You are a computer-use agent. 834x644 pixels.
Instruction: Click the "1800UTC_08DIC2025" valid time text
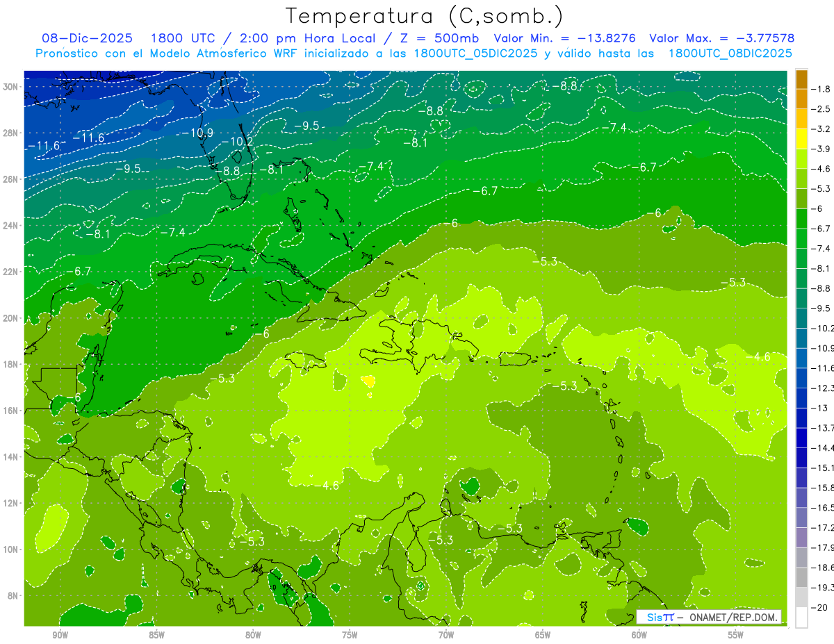click(730, 53)
